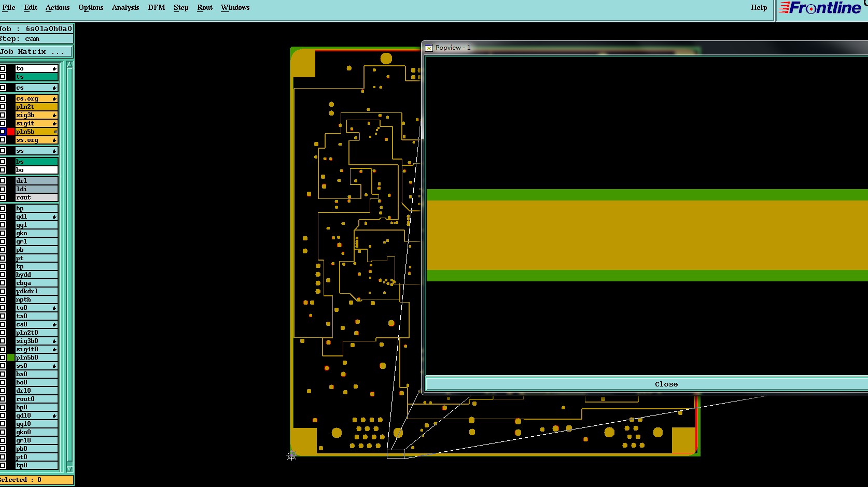Click the green color swatch of pln5b0
Viewport: 868px width, 487px height.
point(11,357)
